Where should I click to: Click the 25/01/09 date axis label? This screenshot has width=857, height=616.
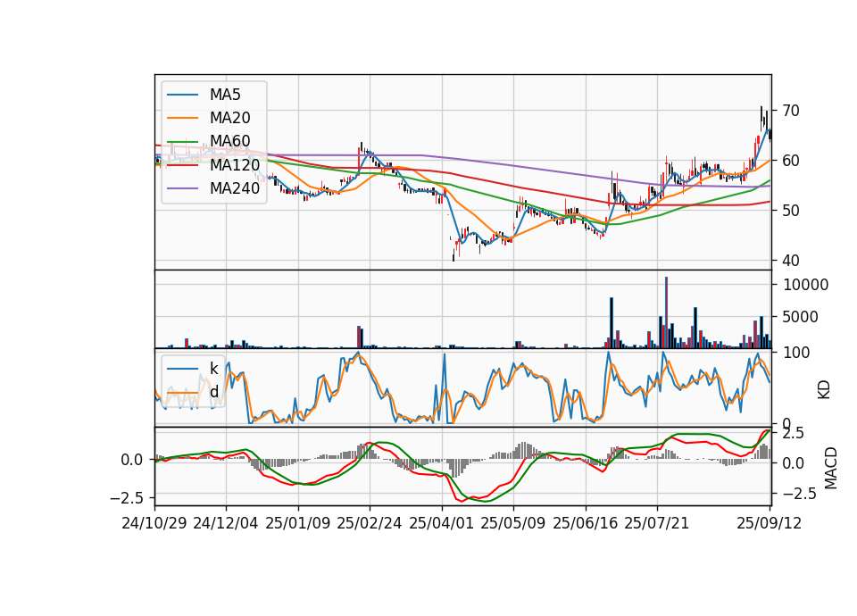tap(298, 523)
